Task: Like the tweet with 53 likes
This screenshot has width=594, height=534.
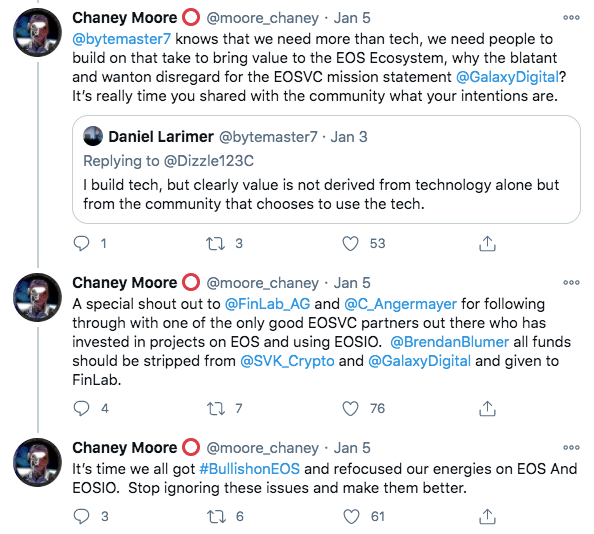Action: pos(350,244)
